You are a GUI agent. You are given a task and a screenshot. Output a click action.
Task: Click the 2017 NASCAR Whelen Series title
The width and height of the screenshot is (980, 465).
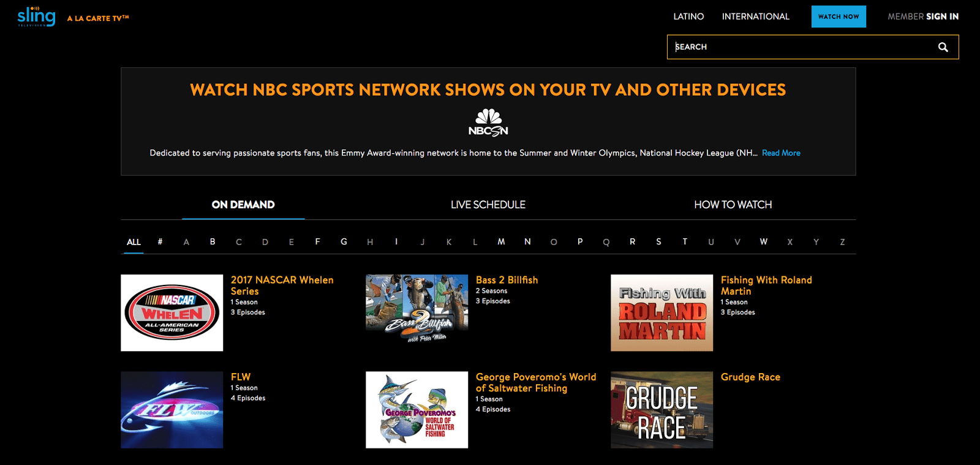(x=282, y=285)
